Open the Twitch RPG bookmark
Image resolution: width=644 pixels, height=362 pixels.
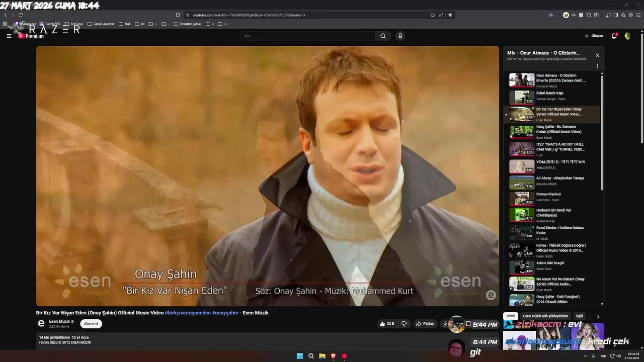(x=50, y=24)
